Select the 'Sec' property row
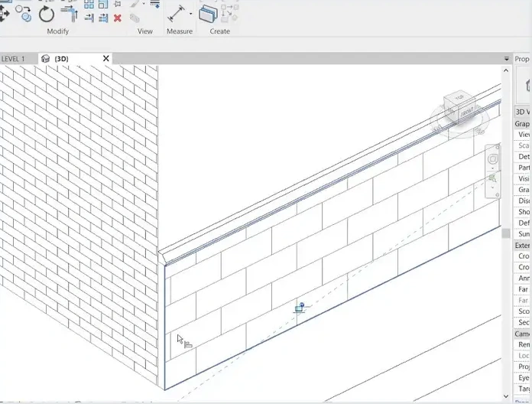This screenshot has height=404, width=532. [x=523, y=323]
